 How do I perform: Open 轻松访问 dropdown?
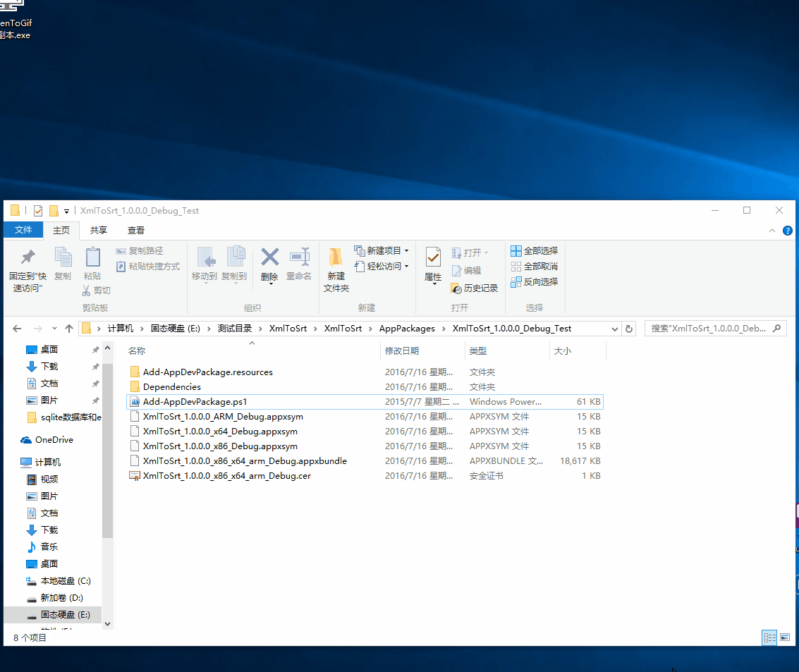point(381,267)
